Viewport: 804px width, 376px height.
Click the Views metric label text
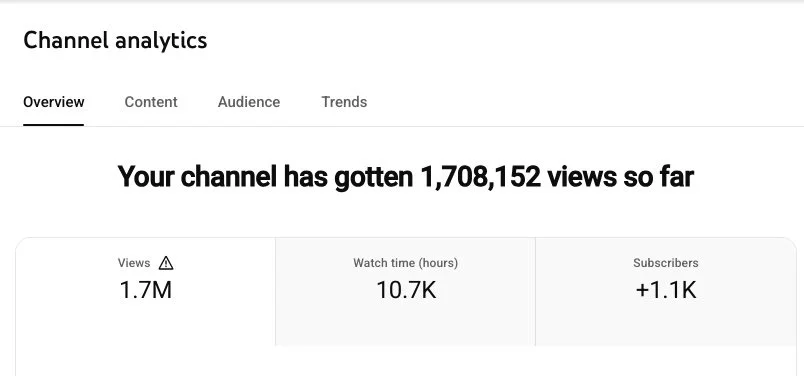pyautogui.click(x=134, y=263)
